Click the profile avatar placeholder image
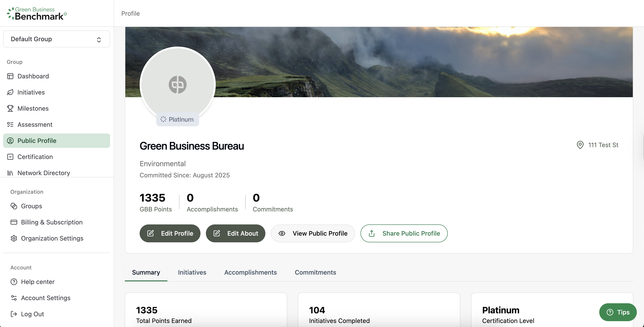The width and height of the screenshot is (644, 327). coord(177,84)
